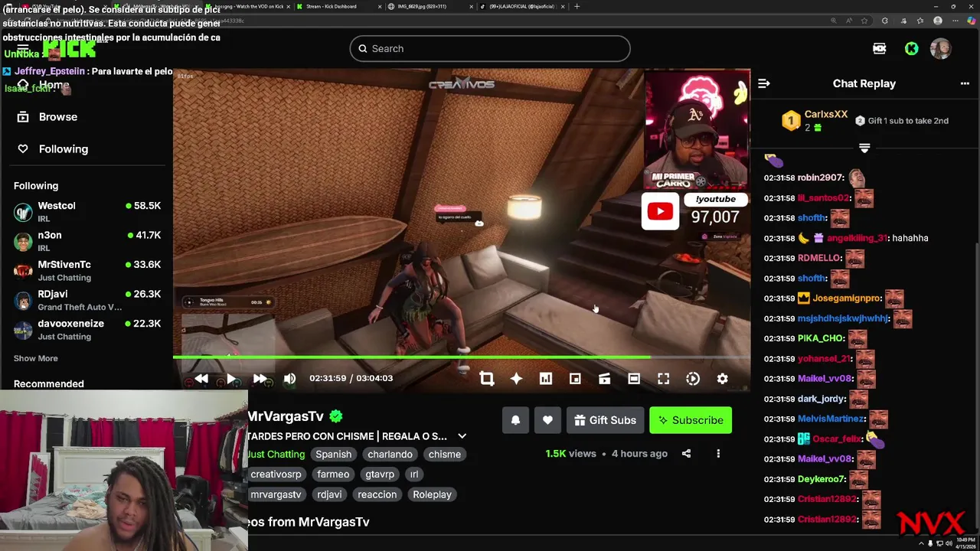Open video player settings gear
The image size is (980, 551).
click(x=722, y=378)
